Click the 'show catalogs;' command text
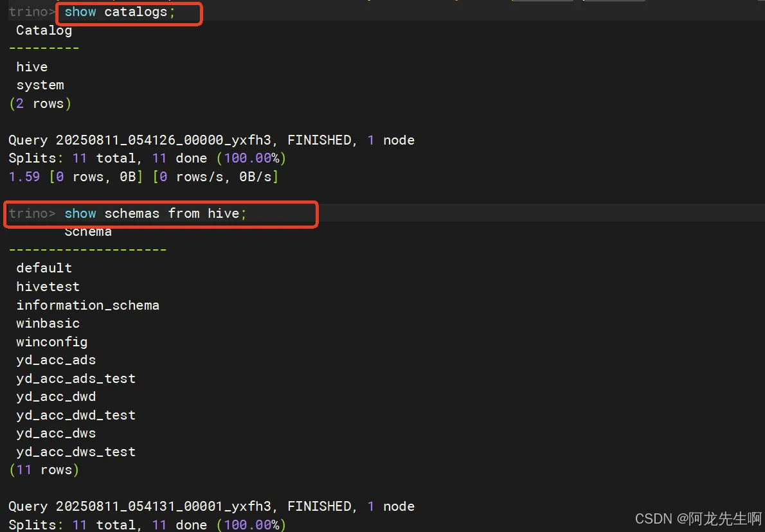 click(120, 12)
